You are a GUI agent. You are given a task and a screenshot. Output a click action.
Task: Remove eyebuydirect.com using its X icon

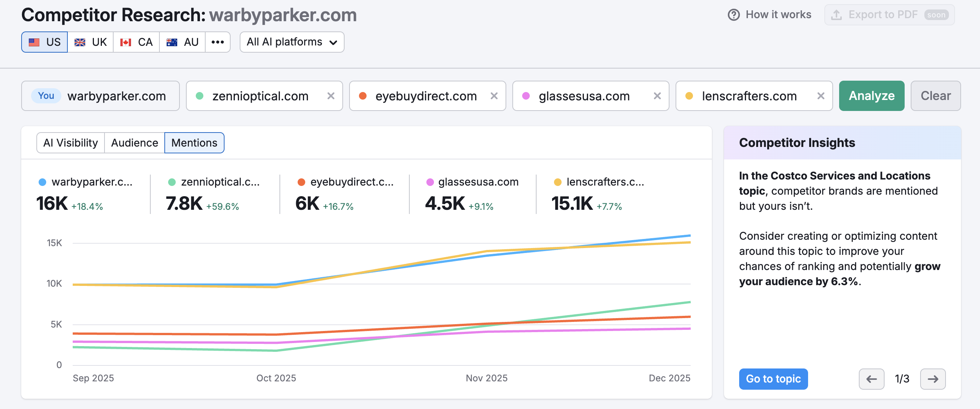coord(494,96)
